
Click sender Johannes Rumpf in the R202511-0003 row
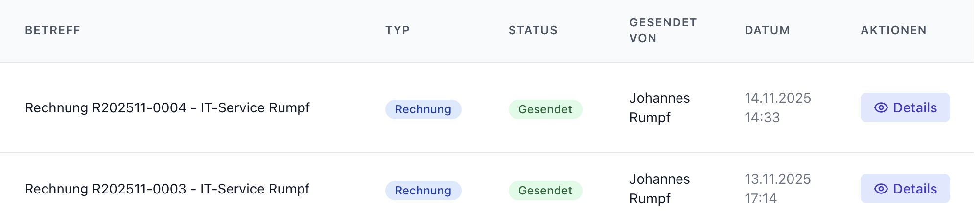point(659,189)
